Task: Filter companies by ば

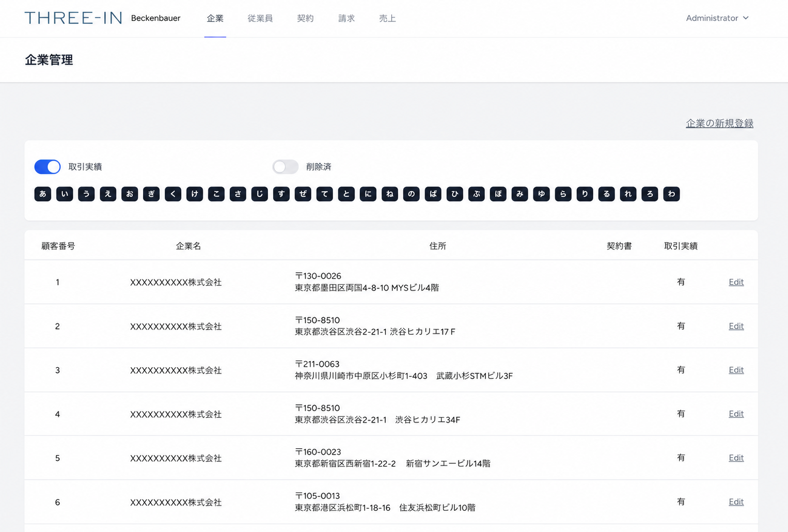Action: pos(433,194)
